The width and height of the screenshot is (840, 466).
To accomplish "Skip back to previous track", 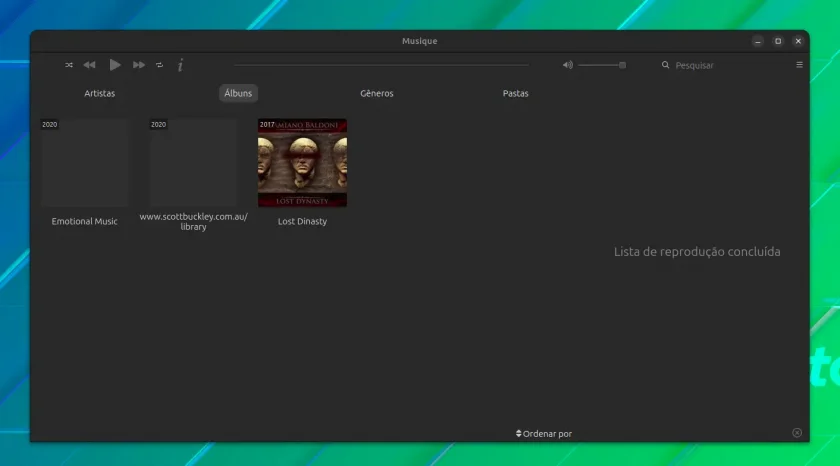I will 89,65.
